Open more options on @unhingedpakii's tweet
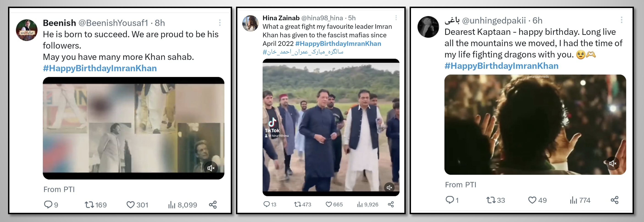644x222 pixels. click(x=622, y=20)
